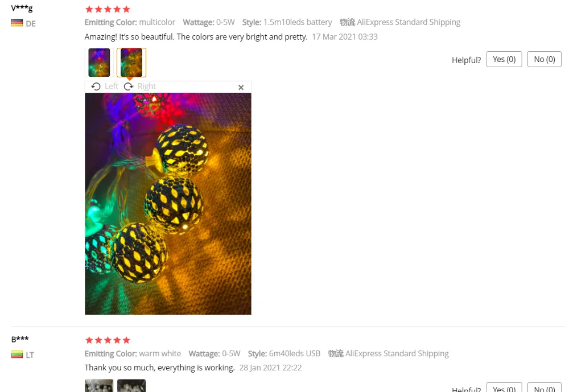
Task: Vote No on V***g's review helpfulness
Action: point(545,59)
